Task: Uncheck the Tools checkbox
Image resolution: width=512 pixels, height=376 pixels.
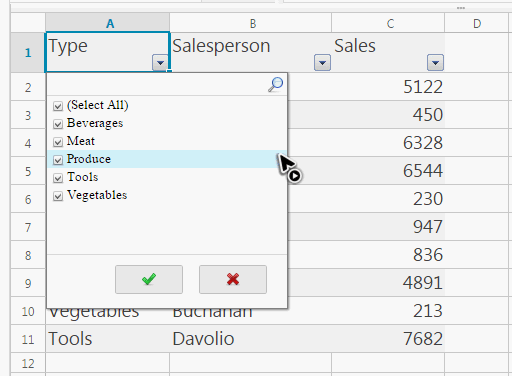Action: (x=58, y=178)
